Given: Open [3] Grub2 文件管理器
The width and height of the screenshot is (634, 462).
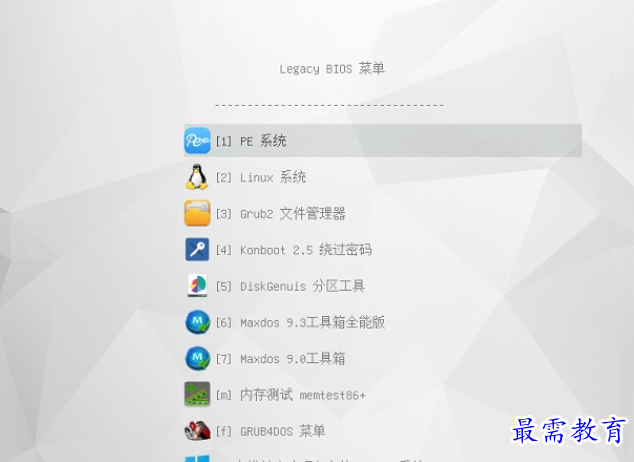Looking at the screenshot, I should pos(281,213).
